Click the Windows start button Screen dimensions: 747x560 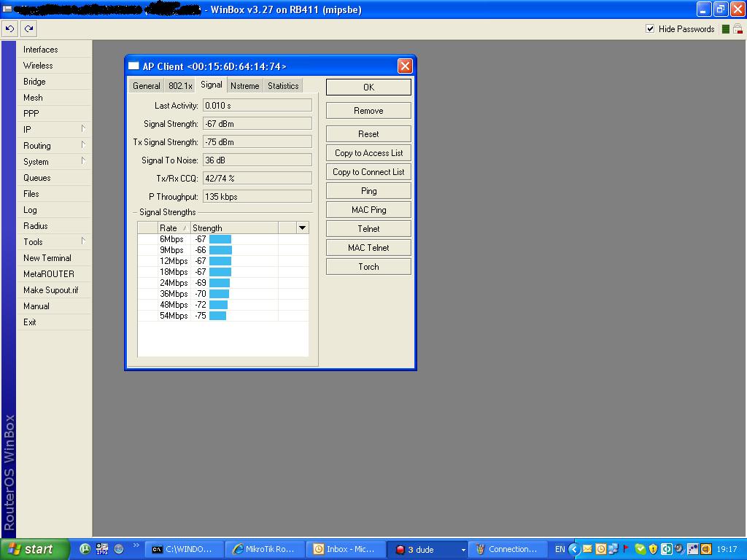tap(34, 549)
